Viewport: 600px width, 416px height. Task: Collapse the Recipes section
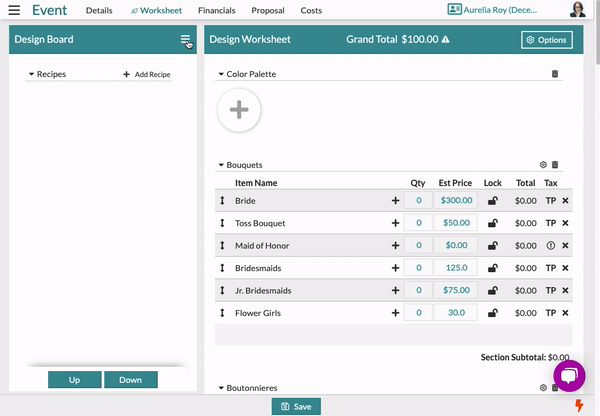click(x=32, y=74)
